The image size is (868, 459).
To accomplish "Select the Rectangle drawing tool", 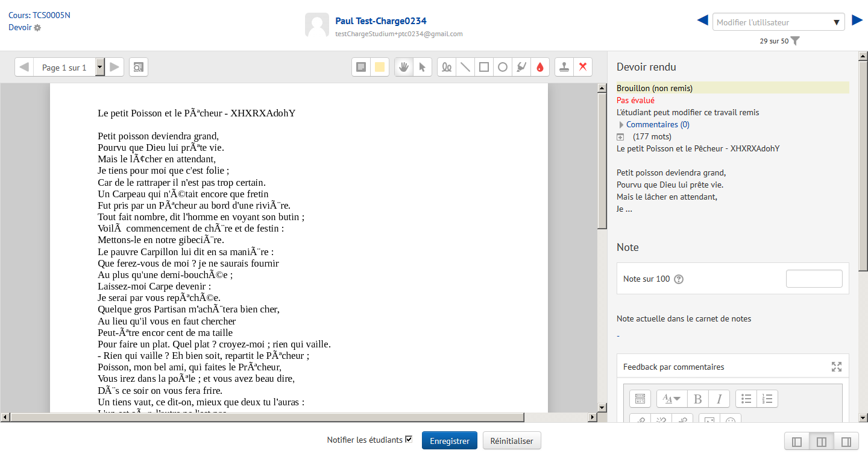I will [x=483, y=67].
